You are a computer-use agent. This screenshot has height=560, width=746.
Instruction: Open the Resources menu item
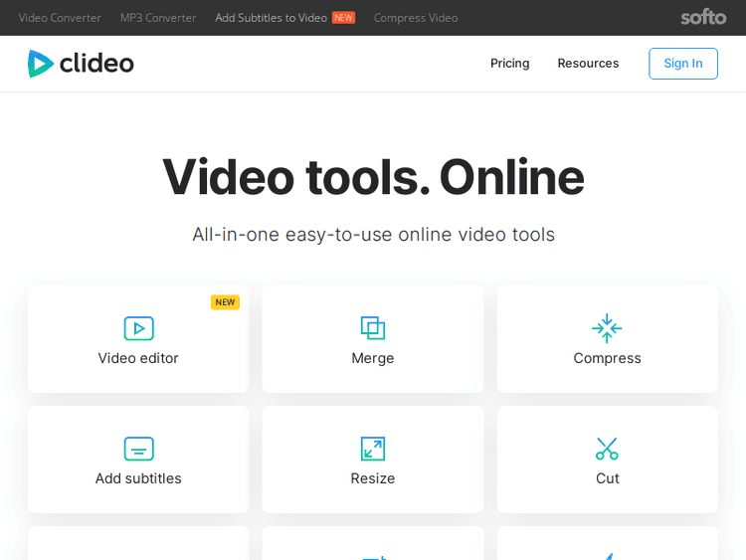[x=588, y=64]
